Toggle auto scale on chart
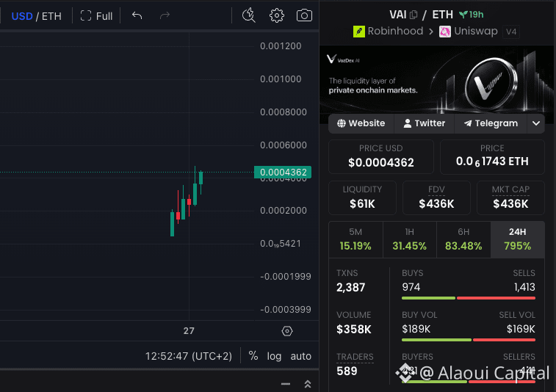Screen dimensions: 556x392 point(300,356)
